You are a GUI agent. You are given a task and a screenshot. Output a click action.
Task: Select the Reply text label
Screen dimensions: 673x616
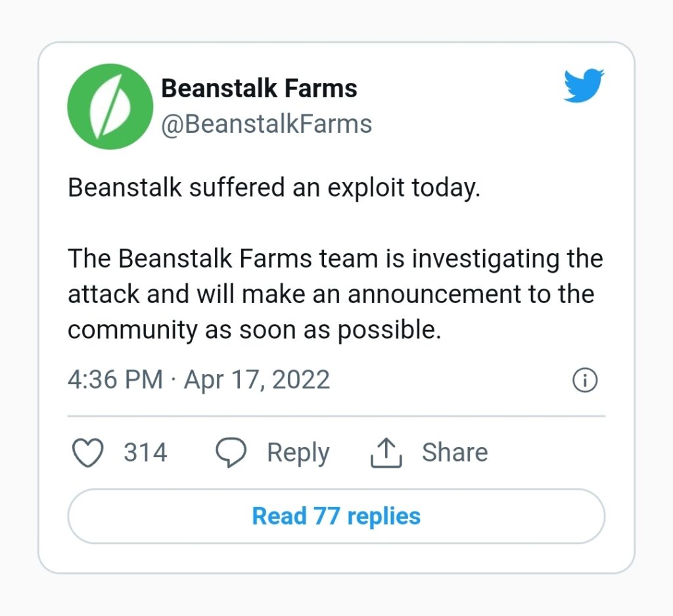coord(298,453)
